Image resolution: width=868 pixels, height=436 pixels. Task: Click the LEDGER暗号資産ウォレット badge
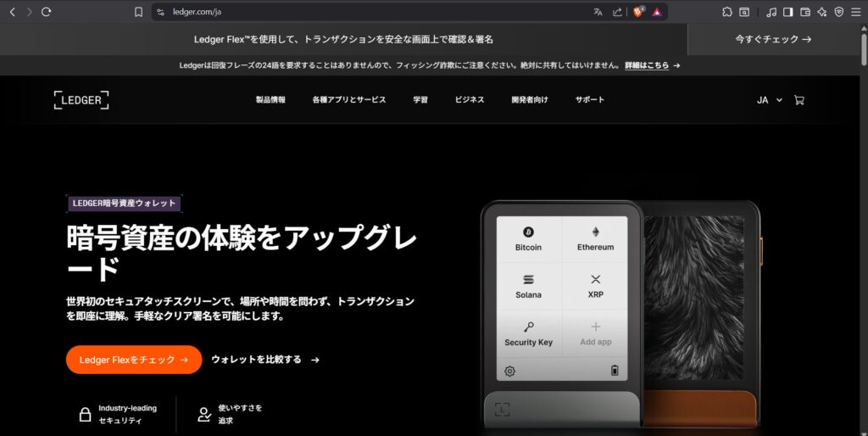tap(124, 204)
